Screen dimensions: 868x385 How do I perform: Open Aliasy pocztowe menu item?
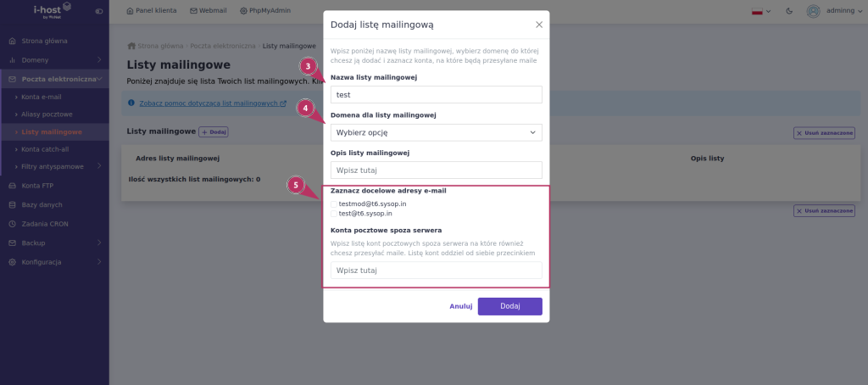pos(47,114)
